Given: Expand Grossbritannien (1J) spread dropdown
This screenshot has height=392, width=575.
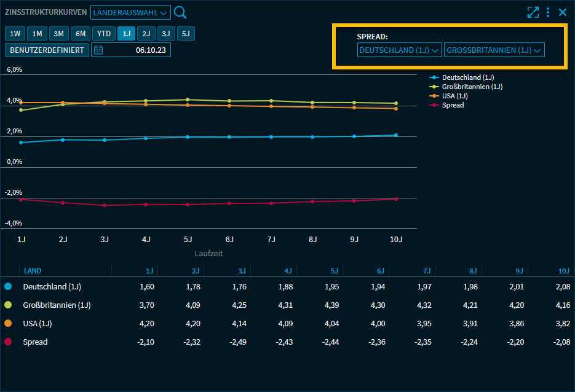Looking at the screenshot, I should (x=494, y=50).
